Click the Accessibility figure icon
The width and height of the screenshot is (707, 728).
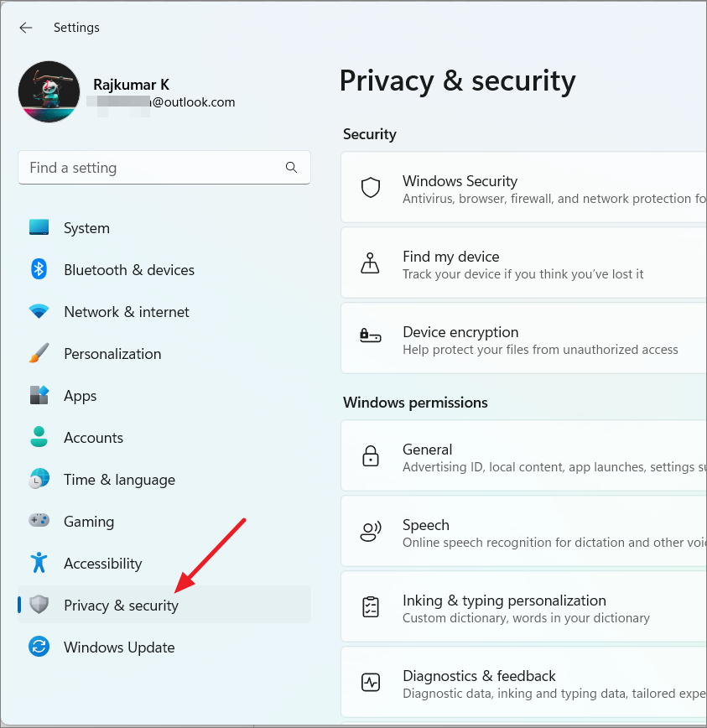click(x=39, y=562)
